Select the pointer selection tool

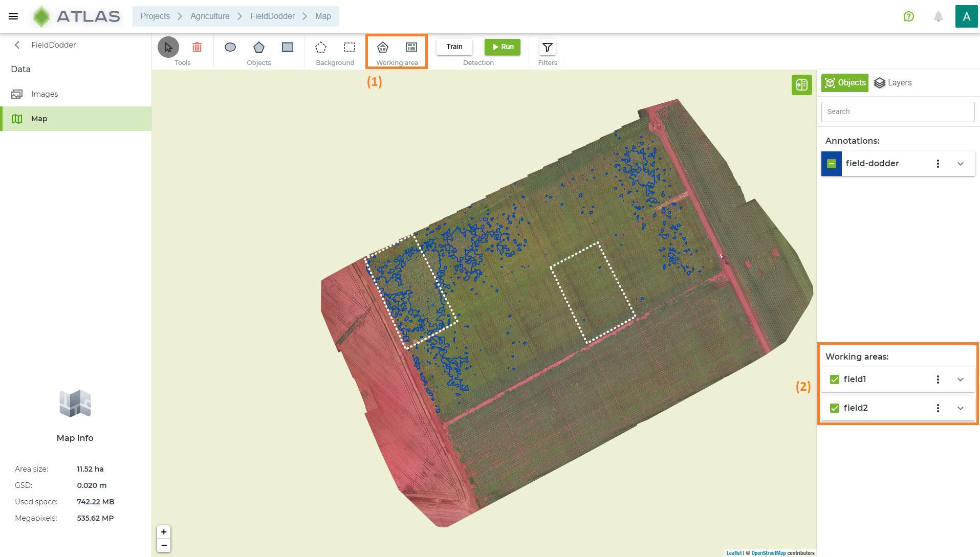coord(168,47)
